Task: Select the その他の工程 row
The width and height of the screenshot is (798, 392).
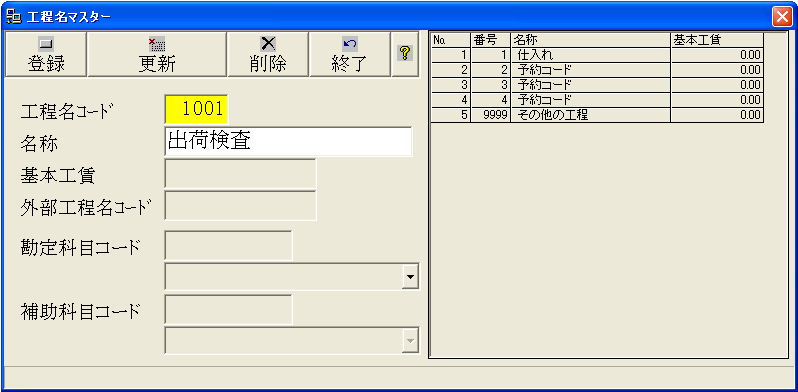Action: 597,115
